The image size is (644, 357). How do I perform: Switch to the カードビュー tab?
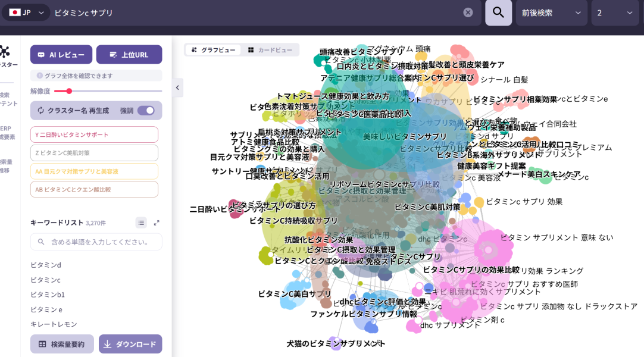(269, 49)
